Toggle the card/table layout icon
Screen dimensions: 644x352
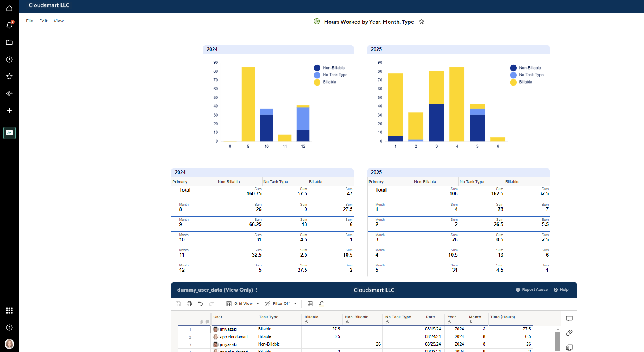(x=310, y=304)
